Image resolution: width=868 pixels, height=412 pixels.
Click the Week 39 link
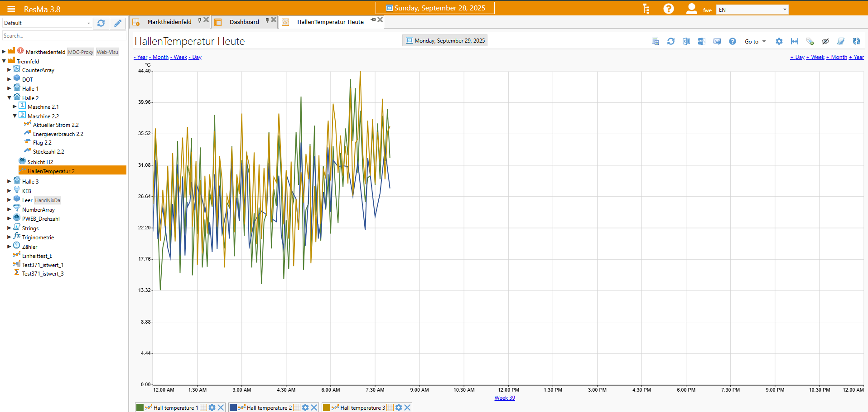[504, 398]
